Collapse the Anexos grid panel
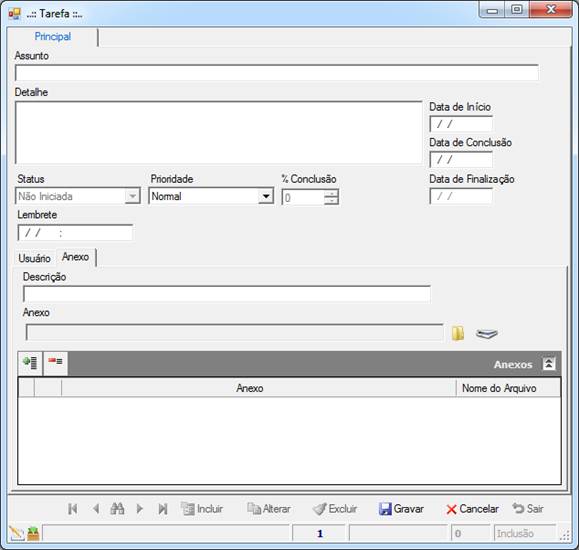 click(x=549, y=364)
